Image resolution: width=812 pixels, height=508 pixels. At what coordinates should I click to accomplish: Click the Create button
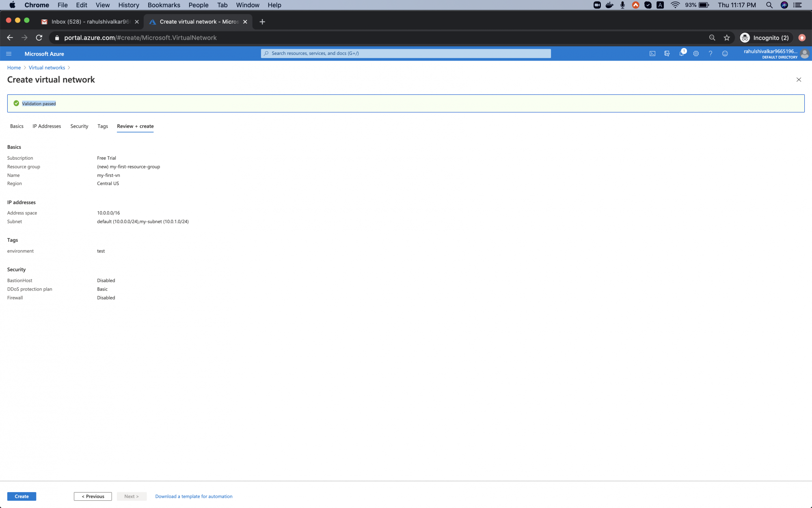22,496
